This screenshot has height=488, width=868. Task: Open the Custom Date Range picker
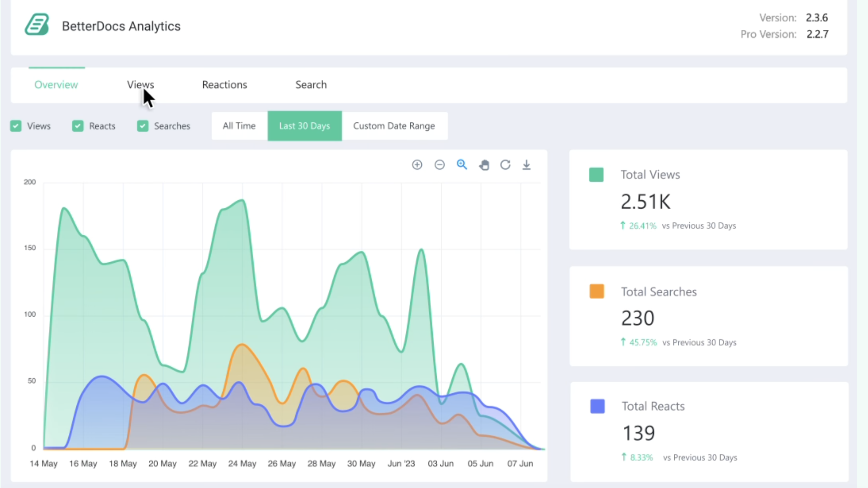[x=394, y=126]
